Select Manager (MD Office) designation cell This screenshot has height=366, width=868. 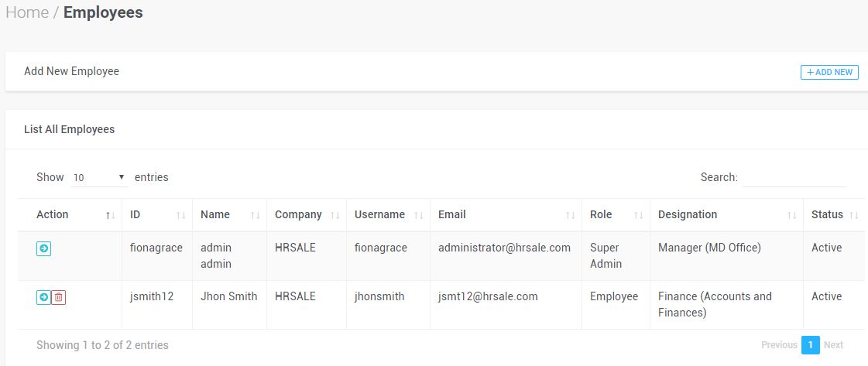710,248
